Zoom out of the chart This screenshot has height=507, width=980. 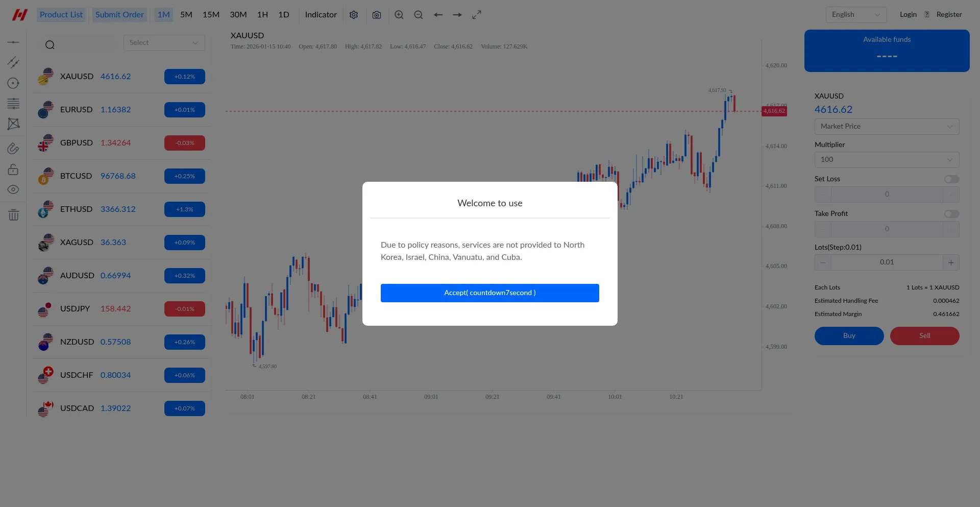click(419, 15)
